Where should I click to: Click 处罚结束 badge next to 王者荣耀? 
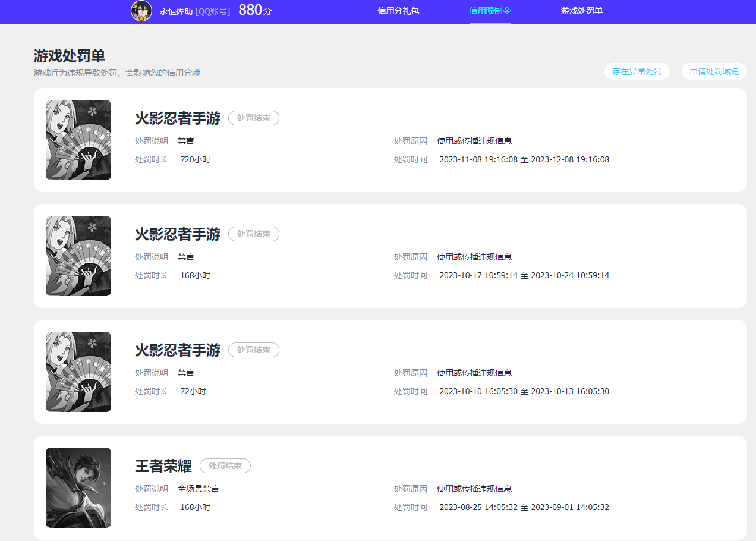tap(225, 466)
